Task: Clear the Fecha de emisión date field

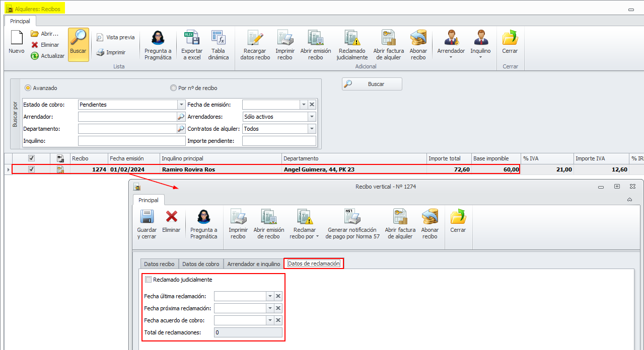Action: click(x=312, y=105)
